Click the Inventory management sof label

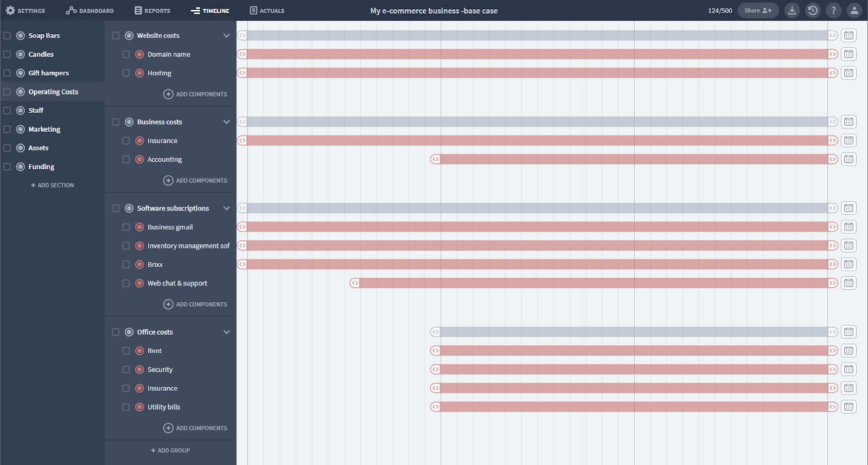[189, 246]
